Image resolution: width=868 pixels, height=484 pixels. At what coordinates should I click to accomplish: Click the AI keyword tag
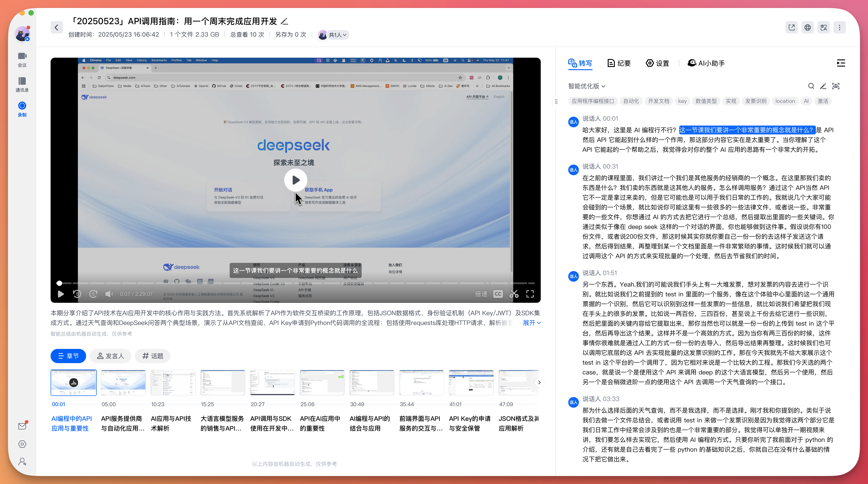(806, 101)
